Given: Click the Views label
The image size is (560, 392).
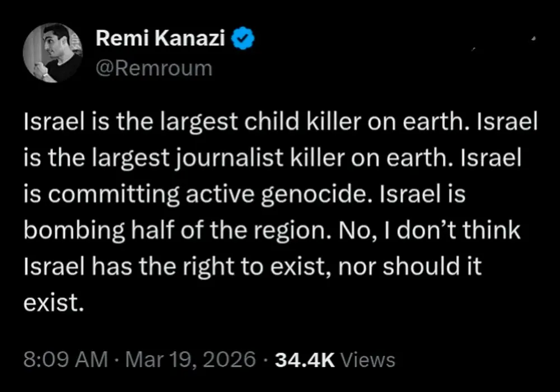Looking at the screenshot, I should tap(367, 360).
